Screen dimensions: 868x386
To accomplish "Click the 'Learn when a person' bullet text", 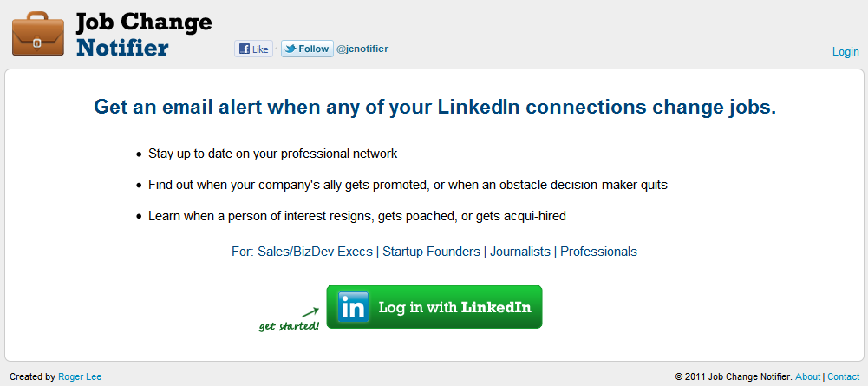I will coord(357,215).
